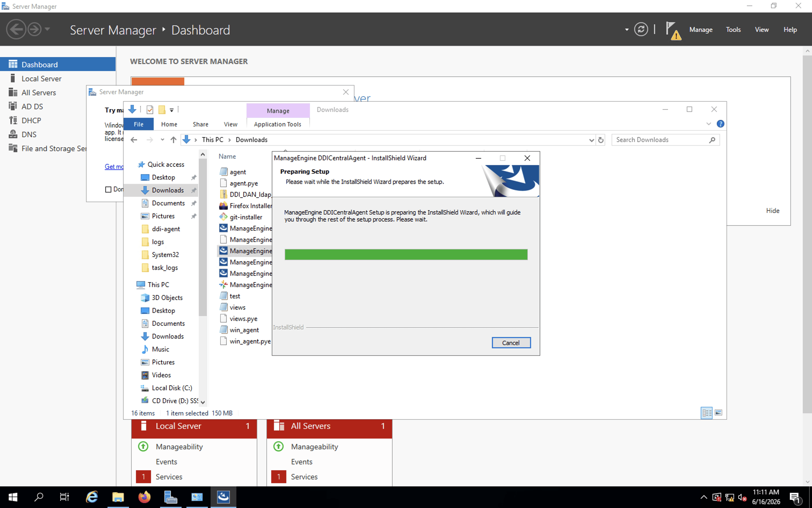The height and width of the screenshot is (508, 812).
Task: Open dropdown arrow beside Server Manager refresh
Action: click(626, 30)
